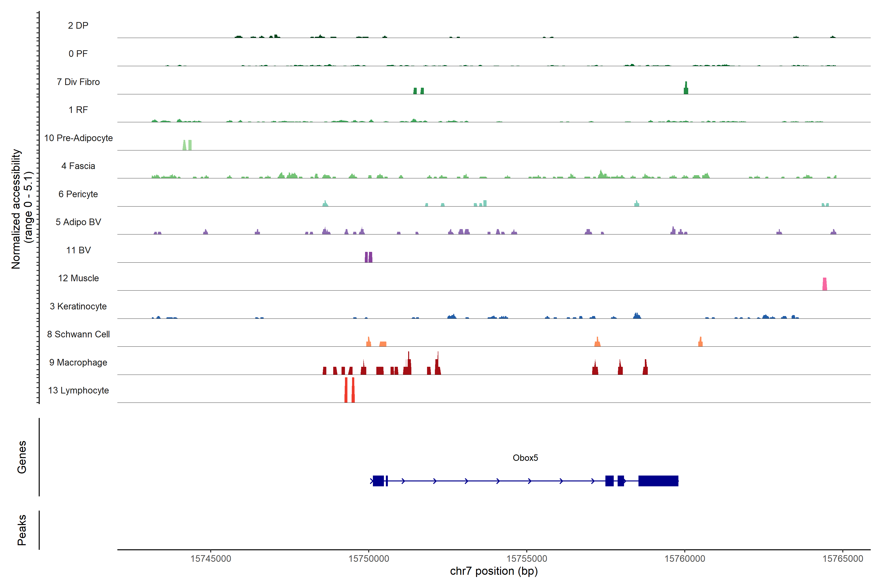Click the tall red Lymphocyte peak

pyautogui.click(x=346, y=390)
